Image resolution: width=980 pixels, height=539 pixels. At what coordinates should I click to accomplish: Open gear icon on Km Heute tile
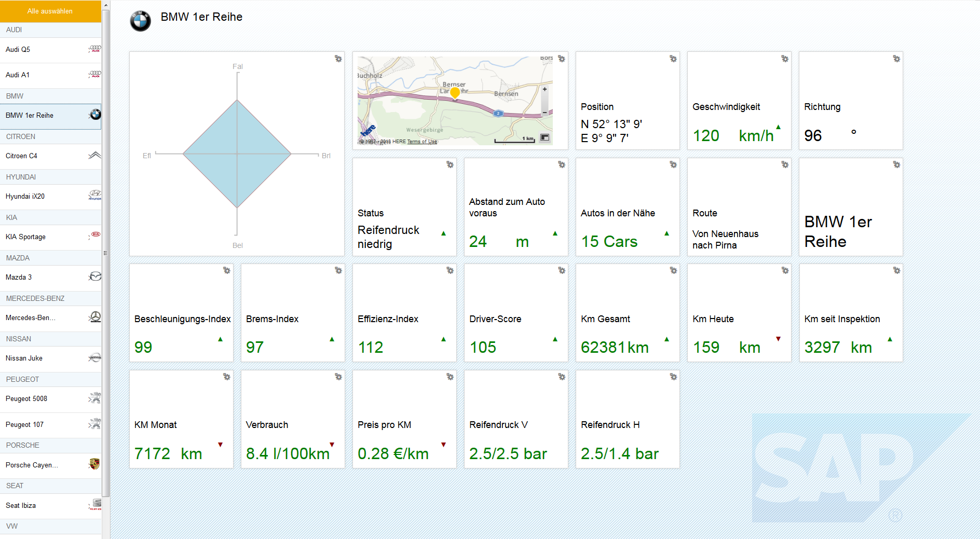(785, 270)
